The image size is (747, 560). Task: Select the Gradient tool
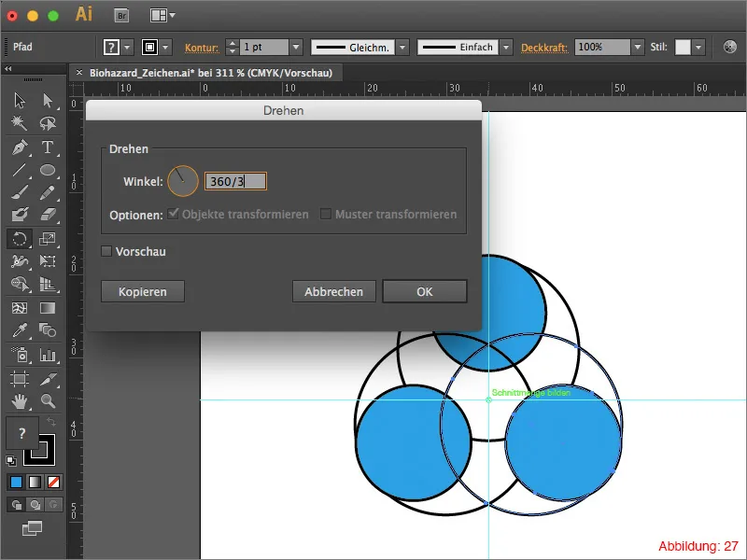coord(48,308)
